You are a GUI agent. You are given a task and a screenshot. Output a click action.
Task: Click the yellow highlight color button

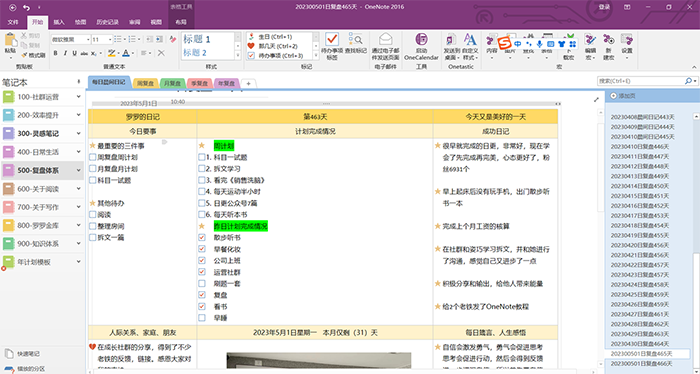tap(112, 54)
